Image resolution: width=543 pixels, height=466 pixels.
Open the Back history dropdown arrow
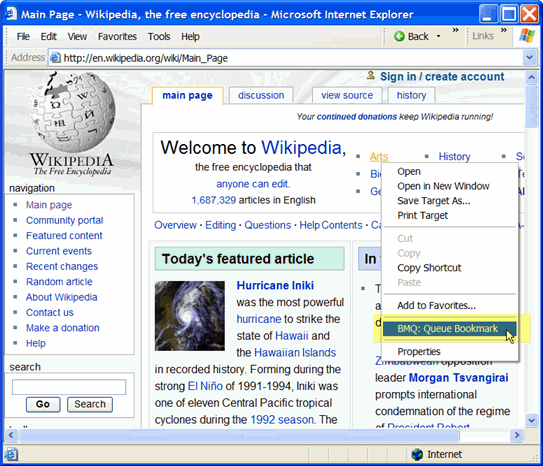438,36
